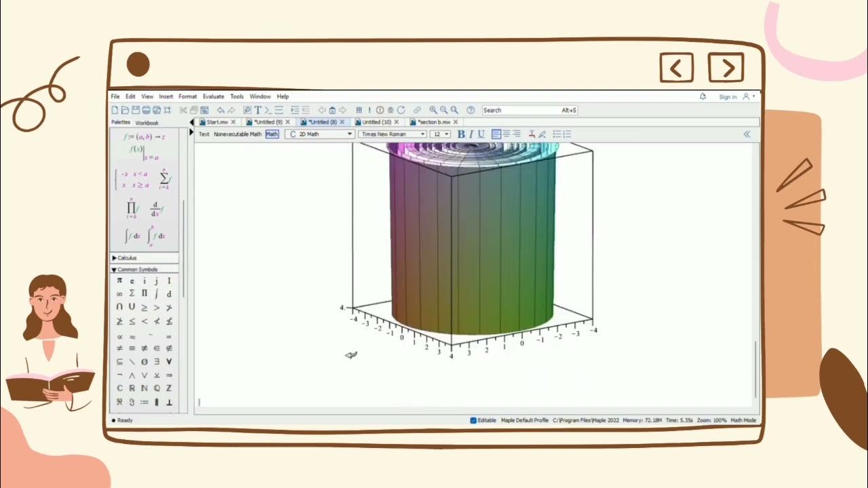Cut the selection with the scissors icon
868x488 pixels.
(x=183, y=110)
